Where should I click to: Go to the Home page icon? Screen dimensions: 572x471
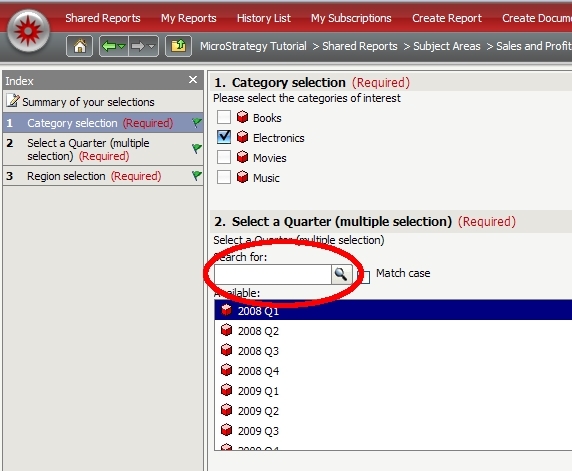[x=80, y=46]
